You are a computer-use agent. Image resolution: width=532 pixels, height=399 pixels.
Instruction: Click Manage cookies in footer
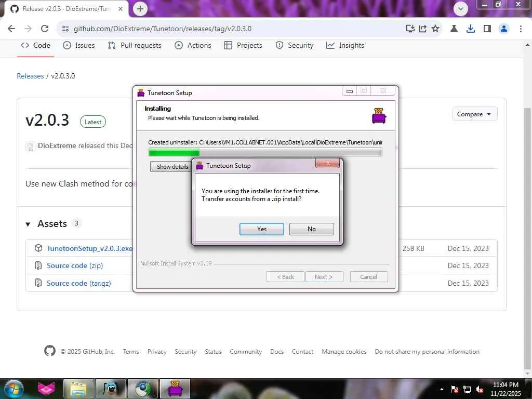click(x=344, y=352)
